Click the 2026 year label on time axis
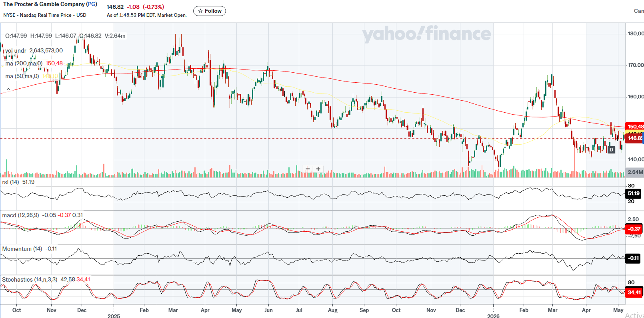This screenshot has height=318, width=644. [x=493, y=316]
